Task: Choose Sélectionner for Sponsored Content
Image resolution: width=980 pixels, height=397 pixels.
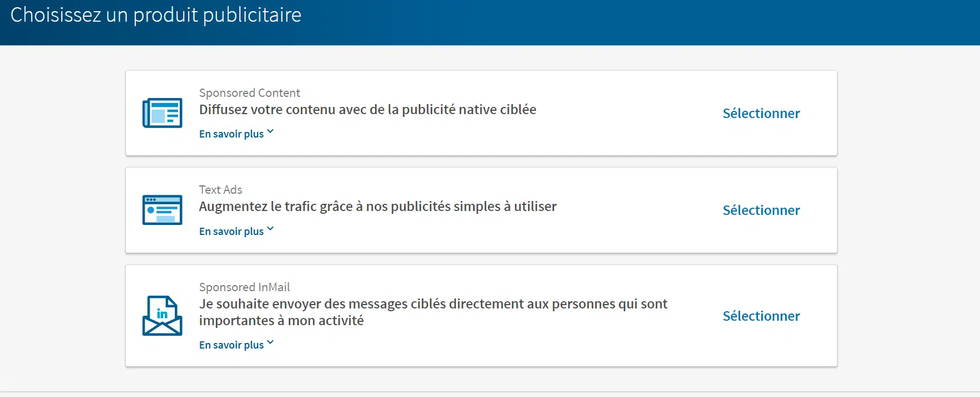Action: click(x=761, y=114)
